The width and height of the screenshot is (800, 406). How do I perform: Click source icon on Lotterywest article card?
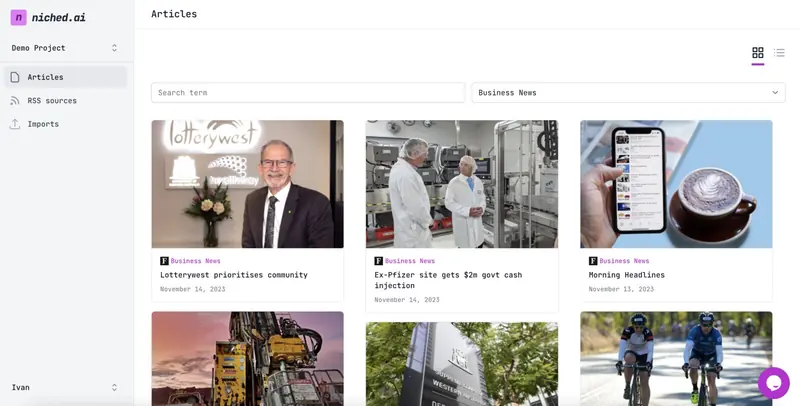(x=164, y=261)
